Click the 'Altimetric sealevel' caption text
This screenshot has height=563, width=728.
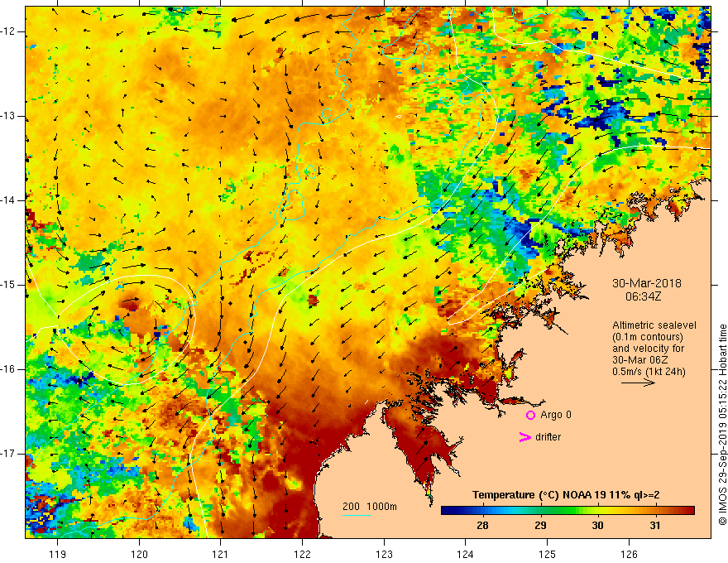654,325
